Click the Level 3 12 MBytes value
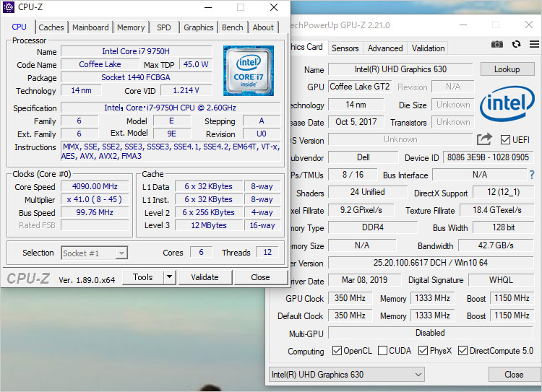The width and height of the screenshot is (542, 392). coord(209,225)
